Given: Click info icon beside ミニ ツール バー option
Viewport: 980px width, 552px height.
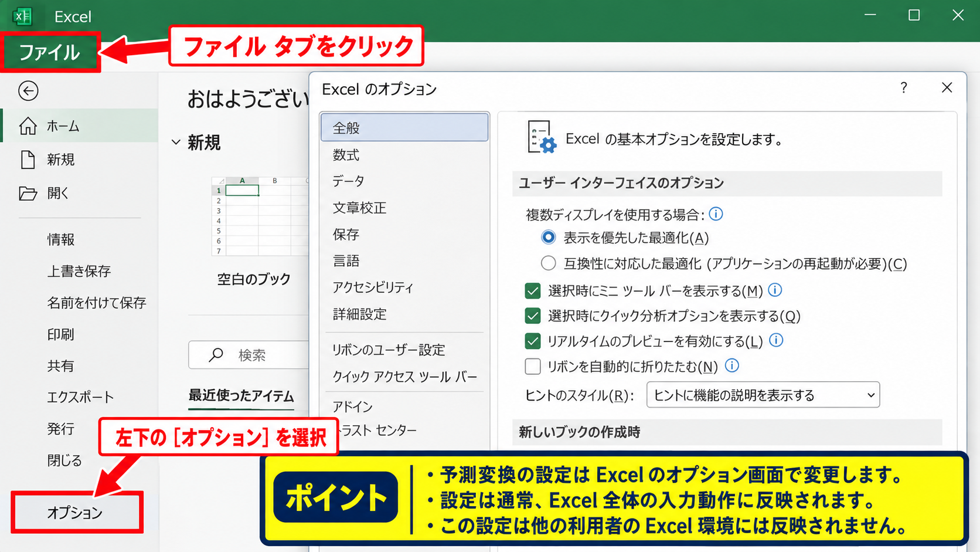Looking at the screenshot, I should pos(775,290).
